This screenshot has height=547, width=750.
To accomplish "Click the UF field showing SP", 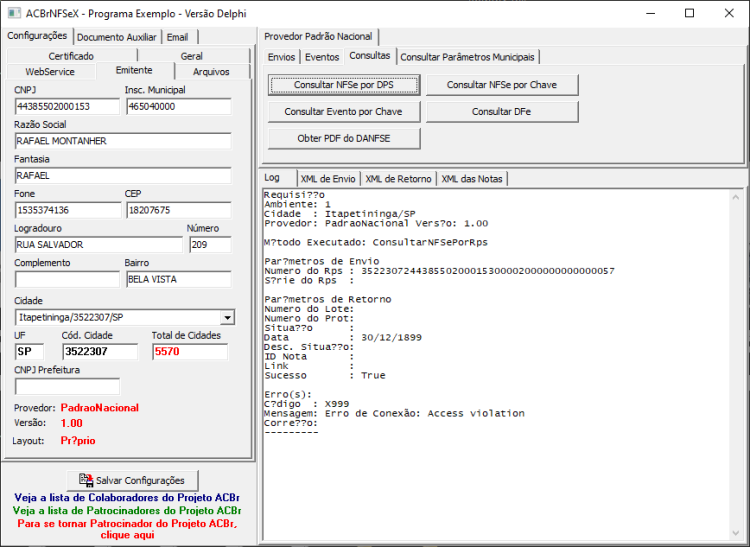I will pyautogui.click(x=29, y=352).
